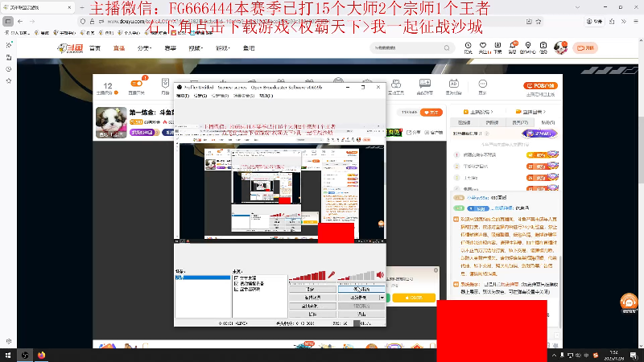Go to the 赛事 tab in Douyu nav
The width and height of the screenshot is (644, 362).
coord(170,48)
